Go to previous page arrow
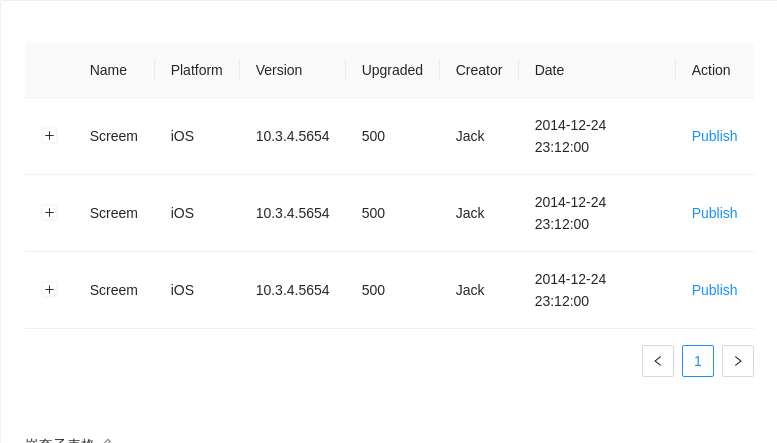The image size is (777, 443). (658, 361)
